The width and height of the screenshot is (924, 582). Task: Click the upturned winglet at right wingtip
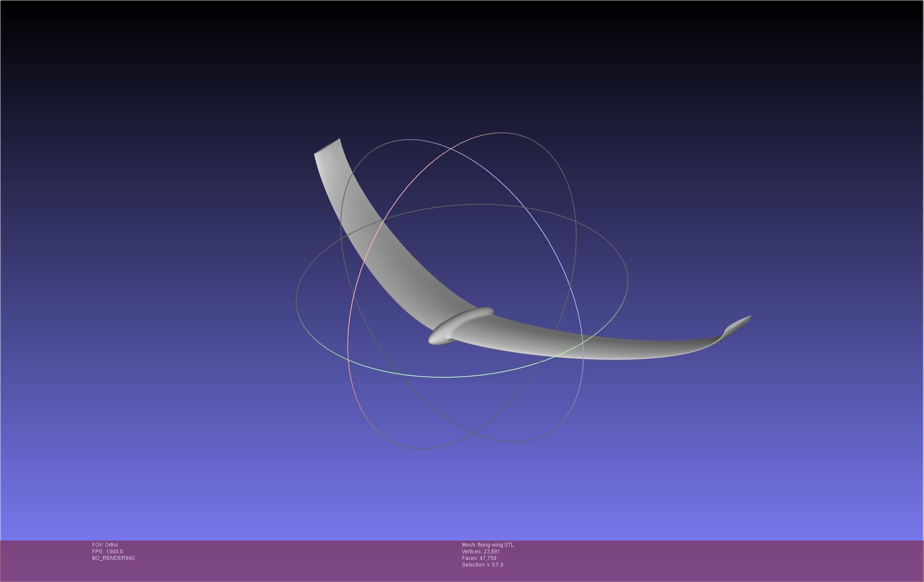(x=737, y=325)
